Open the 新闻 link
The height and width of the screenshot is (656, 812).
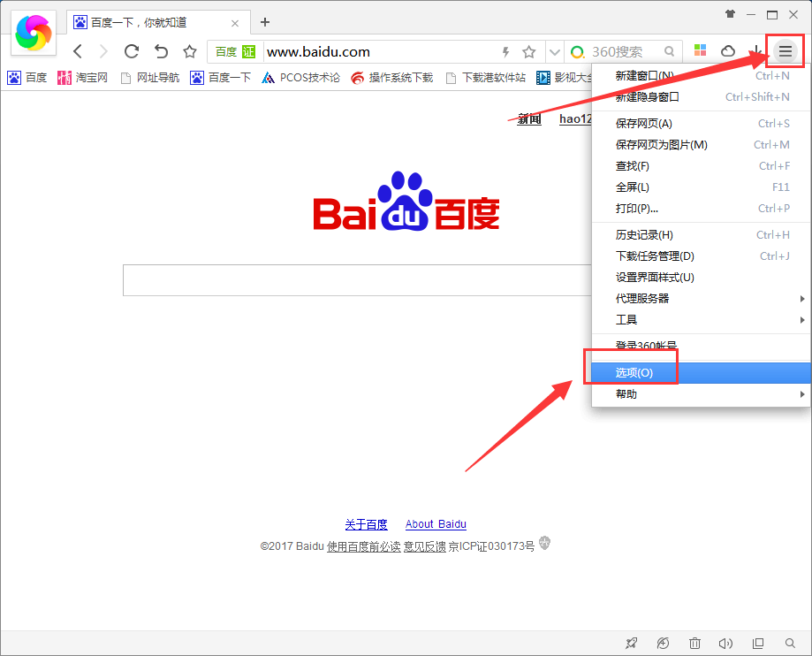(529, 118)
